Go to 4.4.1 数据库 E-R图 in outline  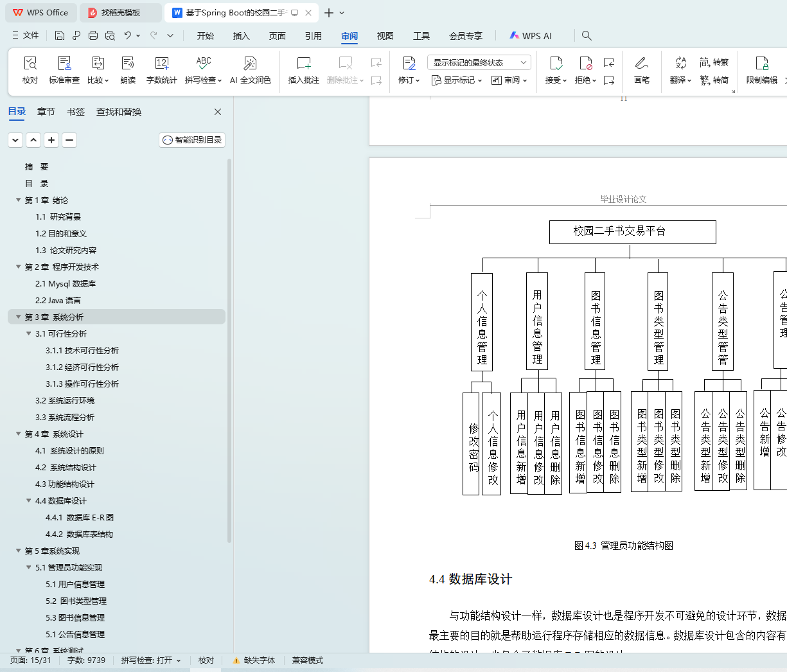80,517
